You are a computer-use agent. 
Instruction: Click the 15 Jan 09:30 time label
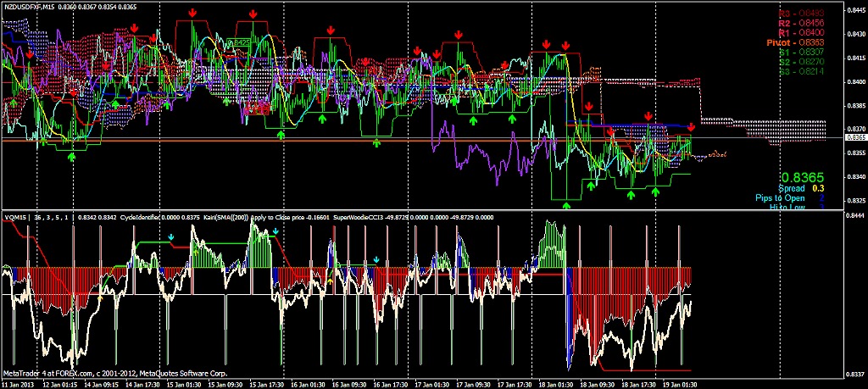[224, 384]
